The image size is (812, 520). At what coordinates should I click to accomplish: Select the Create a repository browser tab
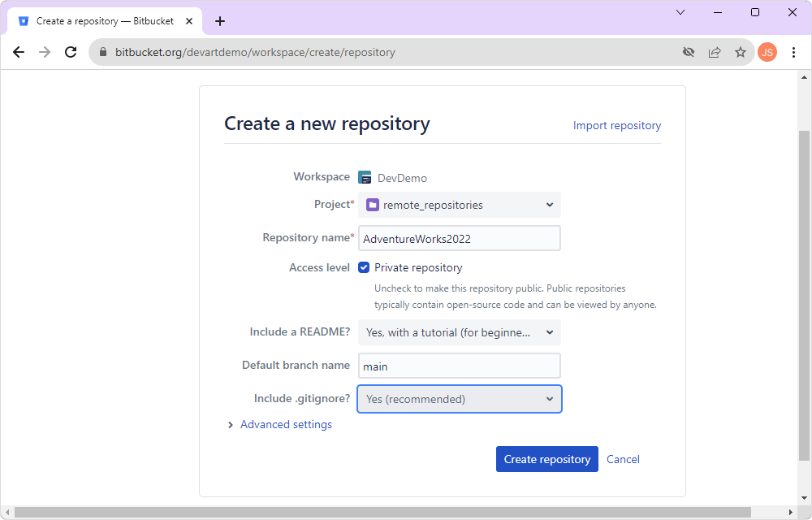(106, 20)
